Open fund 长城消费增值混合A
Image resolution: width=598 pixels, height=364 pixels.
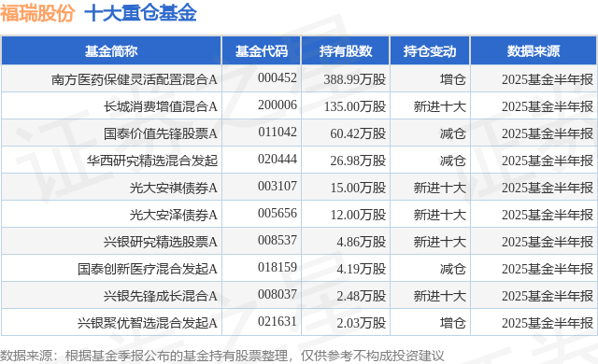[x=161, y=106]
